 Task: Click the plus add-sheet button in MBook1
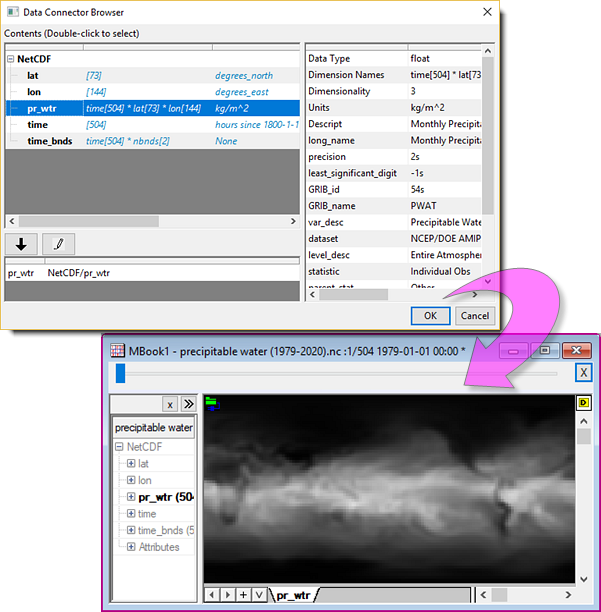point(244,595)
